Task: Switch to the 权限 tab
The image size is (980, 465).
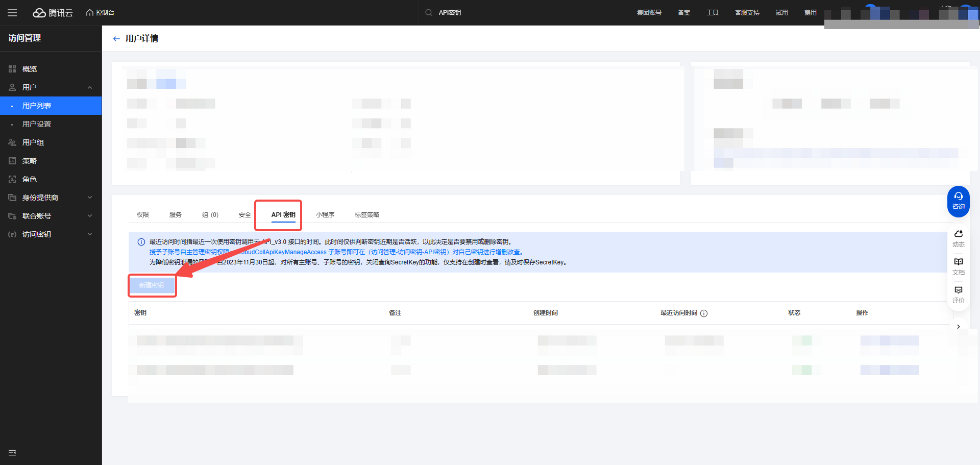Action: (x=143, y=215)
